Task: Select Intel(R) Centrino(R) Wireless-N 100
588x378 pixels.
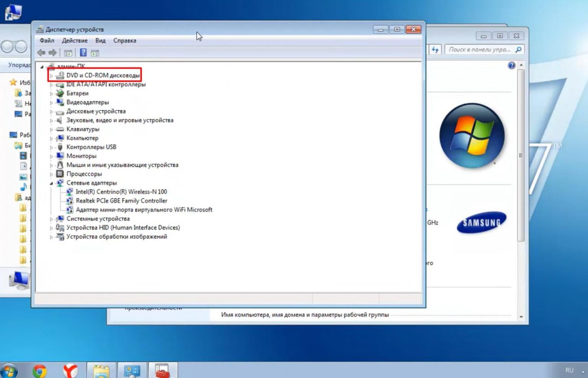Action: [x=121, y=192]
